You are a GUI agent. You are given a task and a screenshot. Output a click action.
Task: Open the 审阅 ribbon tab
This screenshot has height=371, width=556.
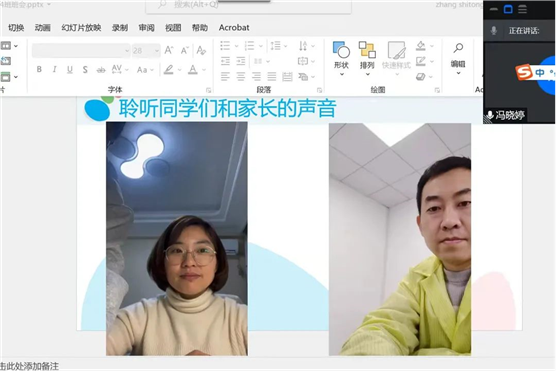146,28
